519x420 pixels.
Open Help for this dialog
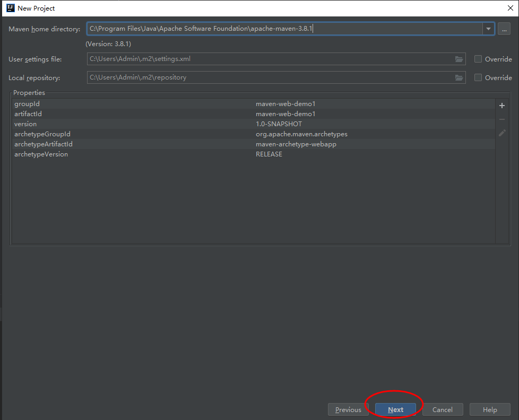489,409
